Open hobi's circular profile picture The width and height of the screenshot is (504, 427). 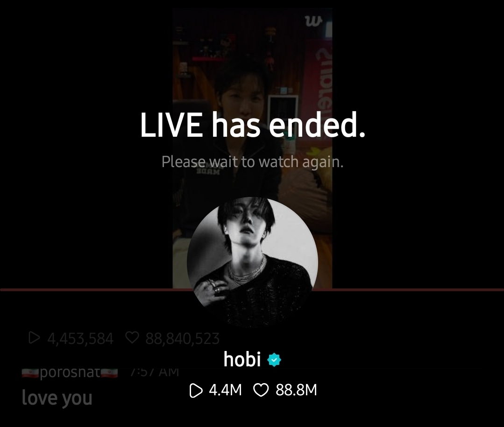[252, 262]
